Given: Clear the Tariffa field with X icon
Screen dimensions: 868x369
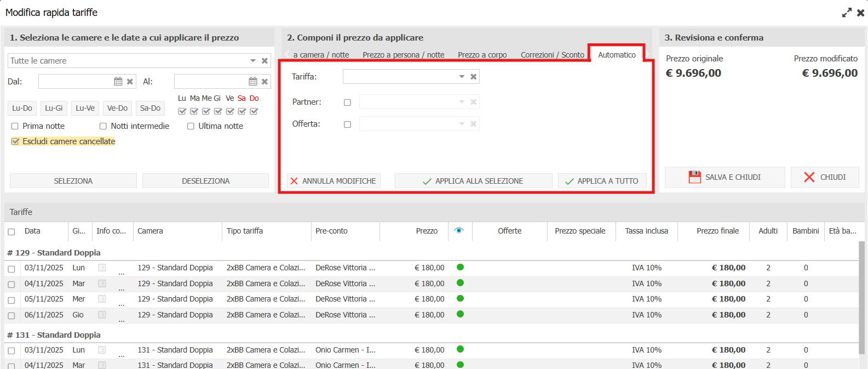Looking at the screenshot, I should pyautogui.click(x=473, y=77).
